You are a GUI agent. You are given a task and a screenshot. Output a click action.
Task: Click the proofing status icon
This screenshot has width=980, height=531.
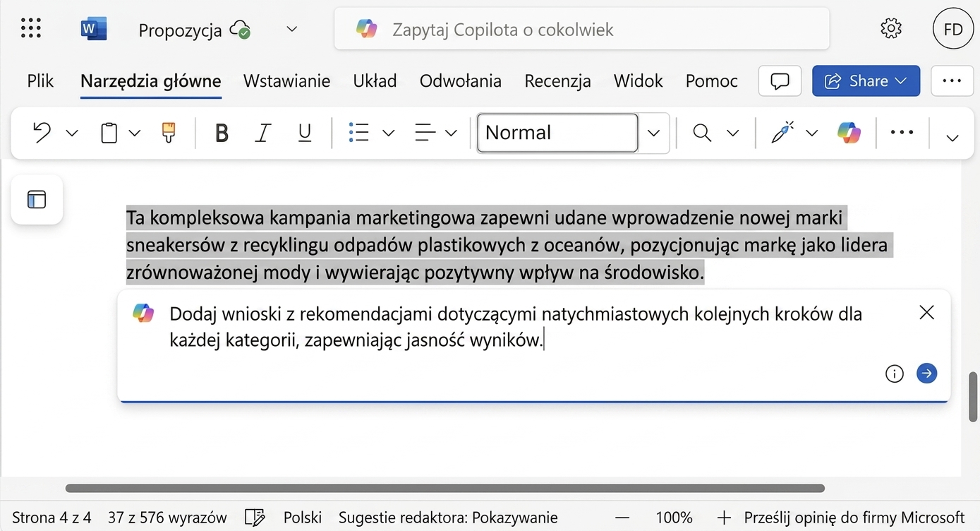(255, 518)
